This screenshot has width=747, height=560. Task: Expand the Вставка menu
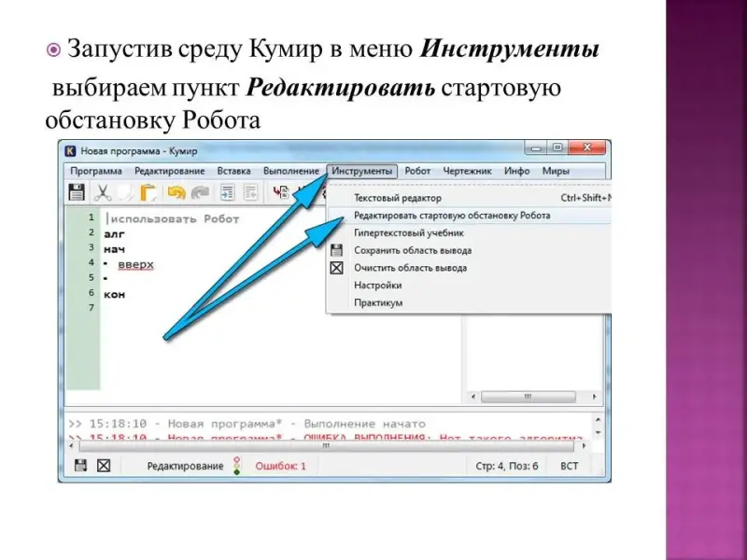(233, 172)
